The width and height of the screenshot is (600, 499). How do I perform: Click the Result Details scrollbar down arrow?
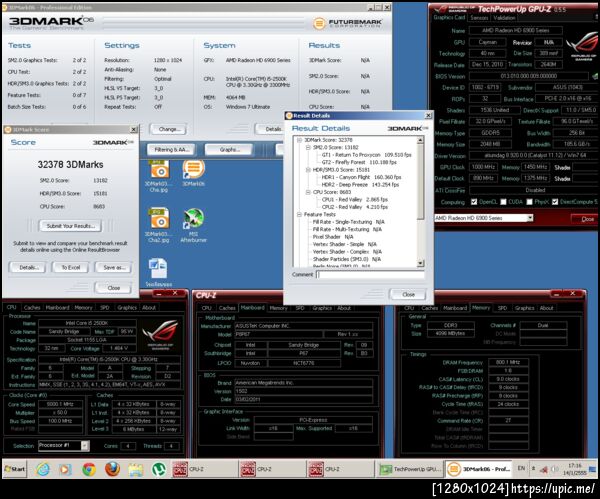tap(420, 263)
